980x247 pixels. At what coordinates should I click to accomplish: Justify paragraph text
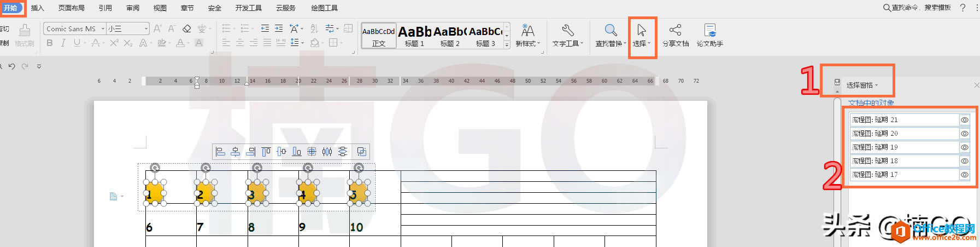267,43
